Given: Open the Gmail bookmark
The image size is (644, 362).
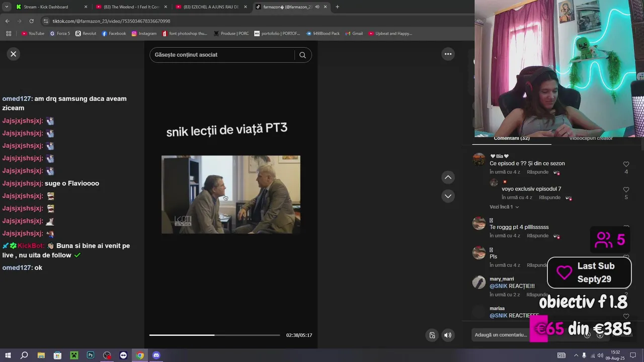Looking at the screenshot, I should [354, 34].
